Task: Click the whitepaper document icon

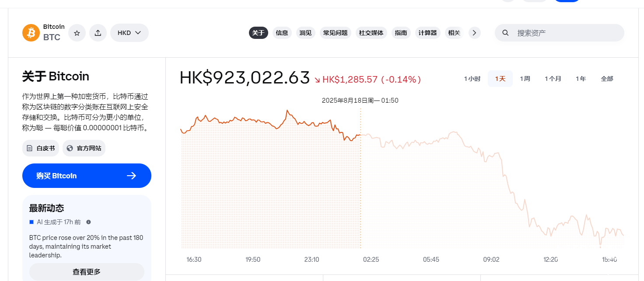Action: pyautogui.click(x=30, y=148)
